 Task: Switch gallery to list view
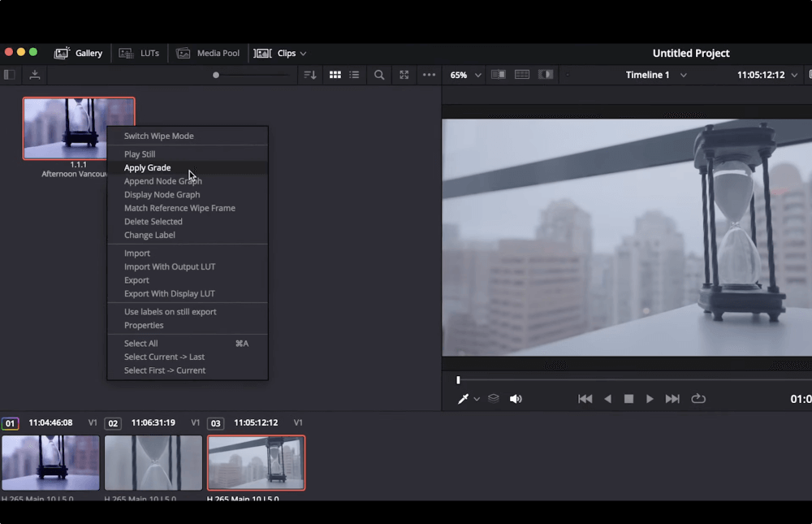click(x=354, y=75)
